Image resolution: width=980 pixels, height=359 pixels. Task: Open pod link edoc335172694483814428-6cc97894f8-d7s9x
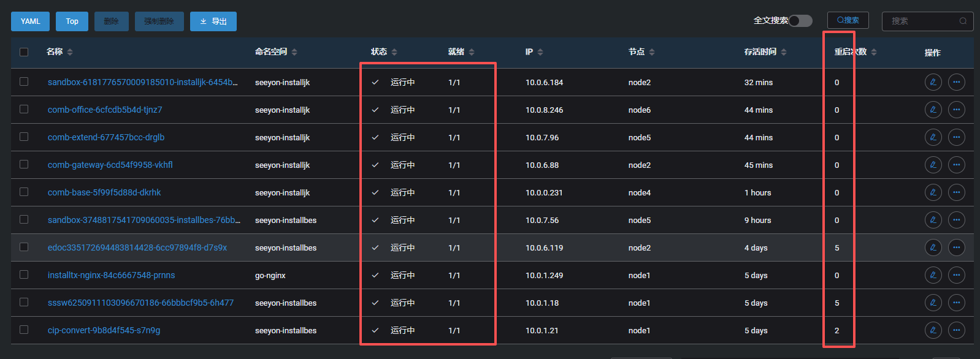(137, 248)
